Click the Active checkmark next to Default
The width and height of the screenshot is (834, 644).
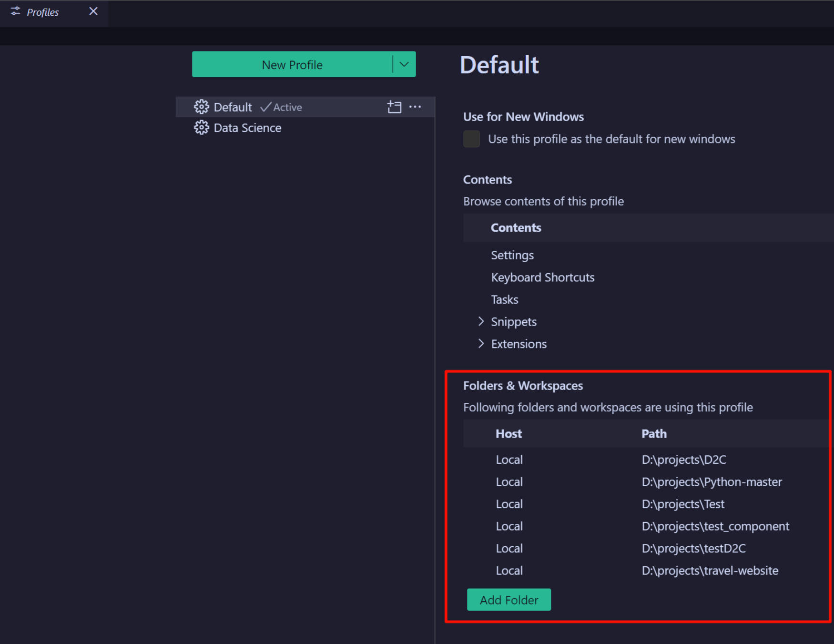267,107
